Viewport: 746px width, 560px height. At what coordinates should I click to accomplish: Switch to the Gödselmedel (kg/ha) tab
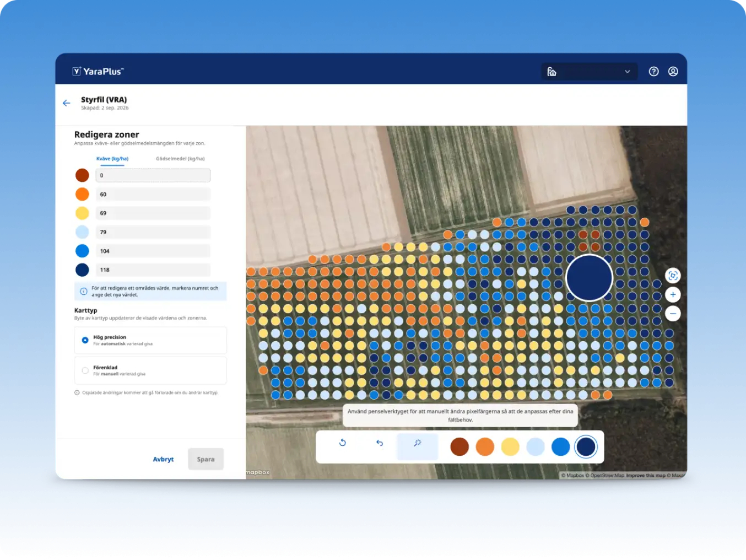point(180,159)
